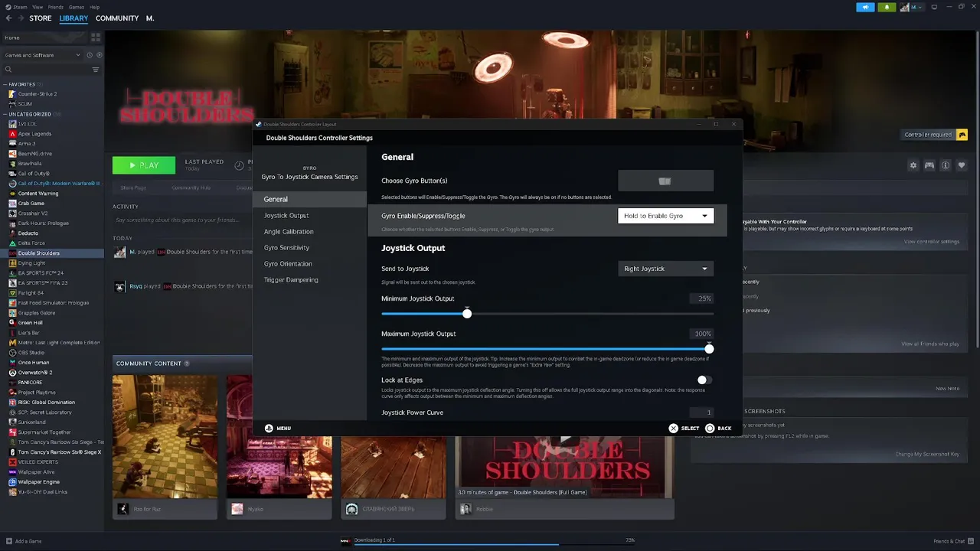Select Angle Calibration settings section

[309, 232]
